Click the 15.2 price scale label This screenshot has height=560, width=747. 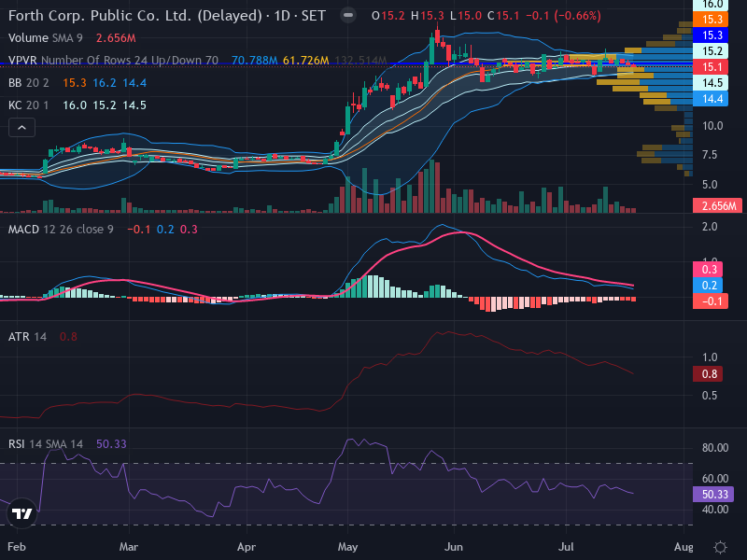[x=710, y=51]
